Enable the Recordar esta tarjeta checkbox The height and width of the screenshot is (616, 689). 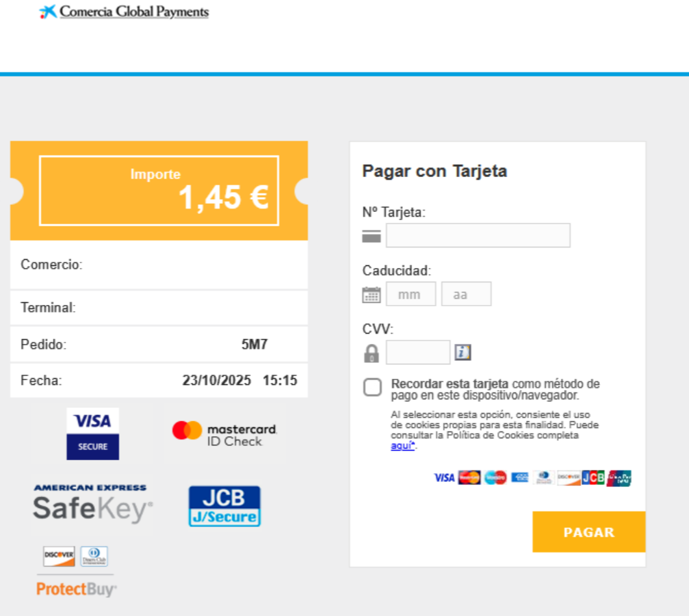pyautogui.click(x=372, y=388)
